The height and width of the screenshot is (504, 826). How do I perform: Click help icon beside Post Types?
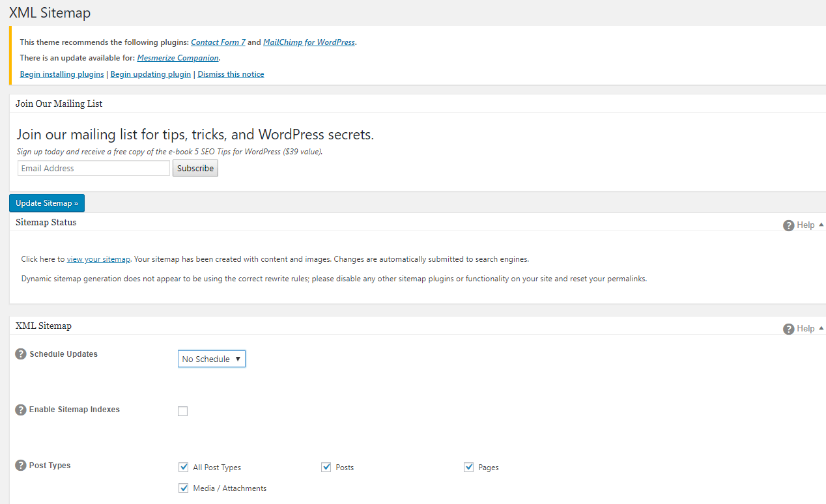[20, 466]
